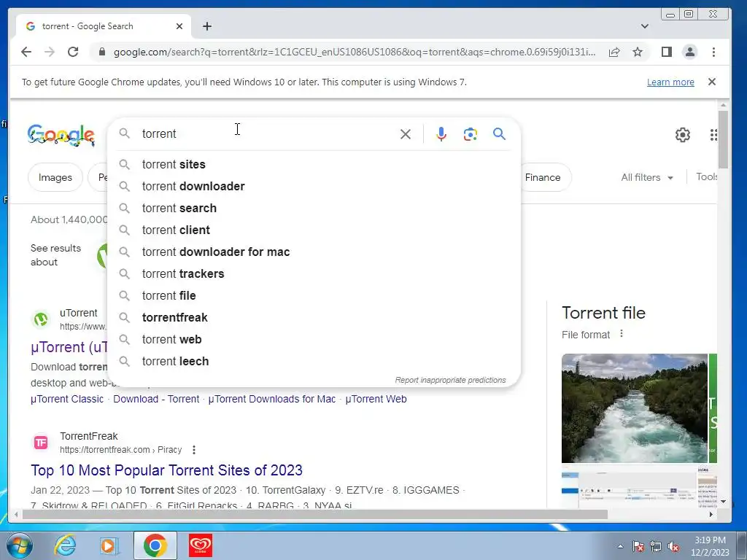Viewport: 747px width, 560px height.
Task: Open a new tab with plus button
Action: [206, 26]
